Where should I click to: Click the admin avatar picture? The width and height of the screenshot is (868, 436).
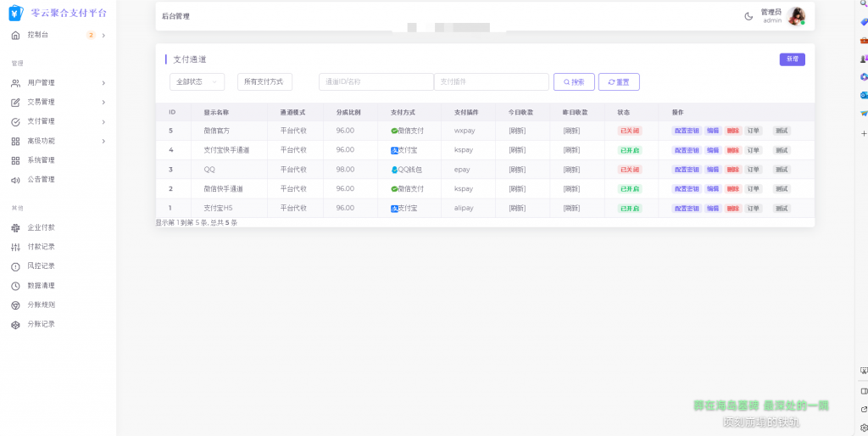796,16
